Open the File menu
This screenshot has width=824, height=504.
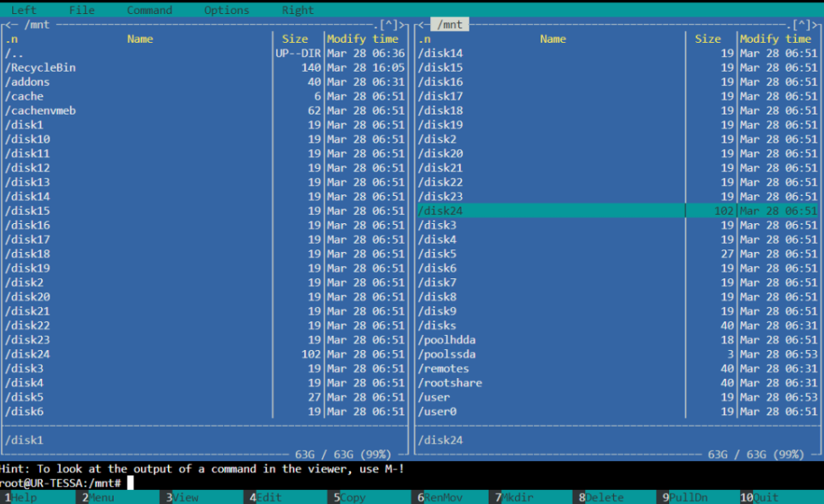[x=82, y=10]
